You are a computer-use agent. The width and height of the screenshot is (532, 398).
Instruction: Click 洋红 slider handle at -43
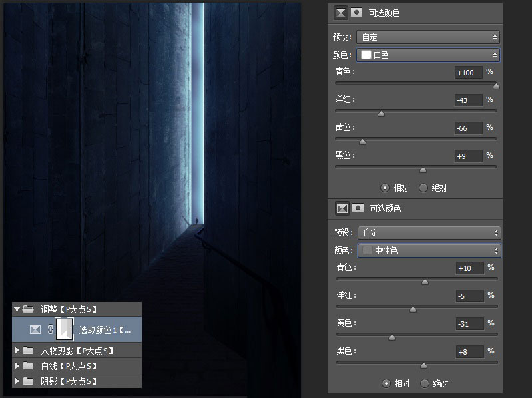(x=382, y=114)
